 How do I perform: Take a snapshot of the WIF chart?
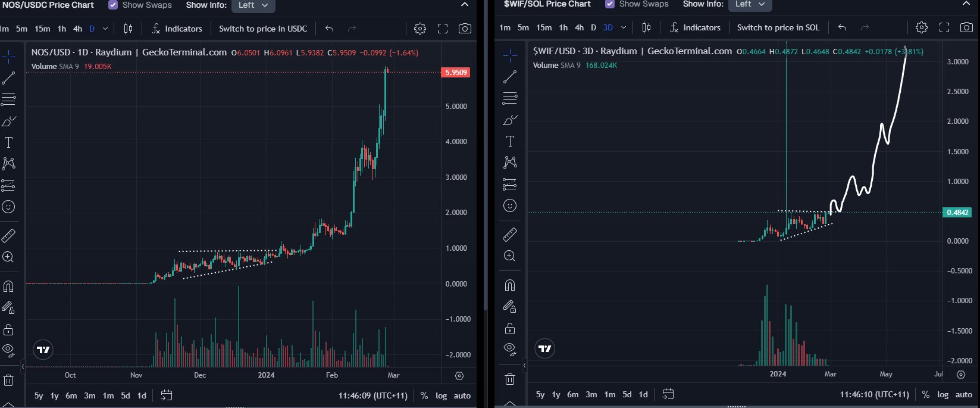(966, 27)
